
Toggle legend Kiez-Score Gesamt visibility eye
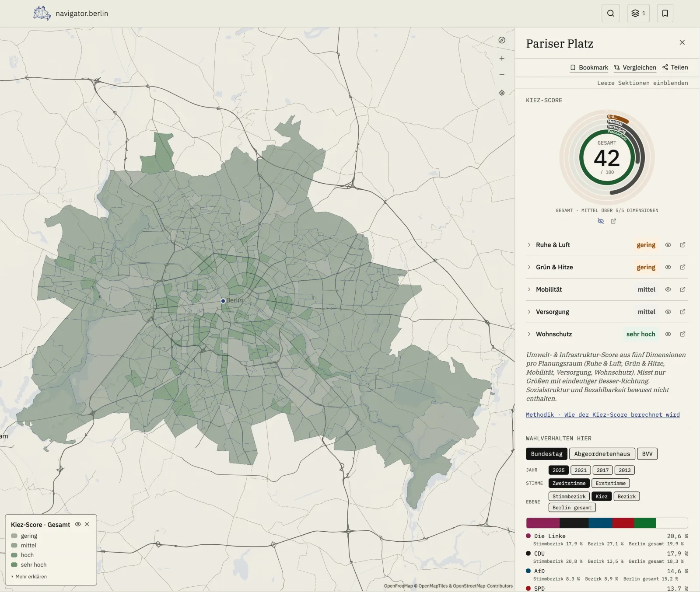point(78,524)
